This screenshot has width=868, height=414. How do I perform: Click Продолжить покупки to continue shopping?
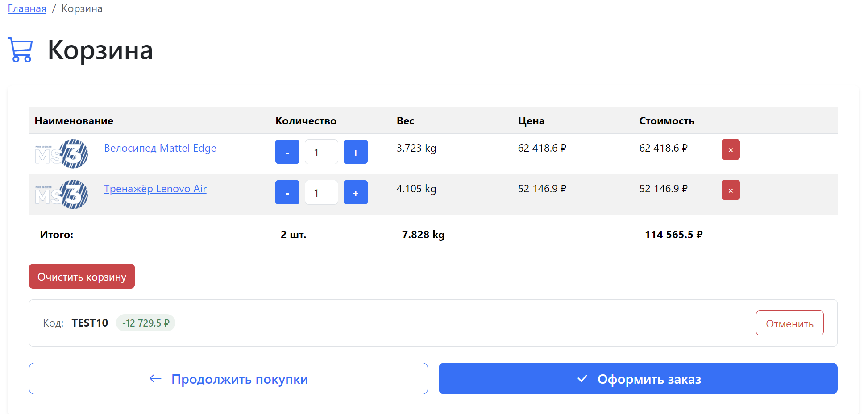point(228,379)
